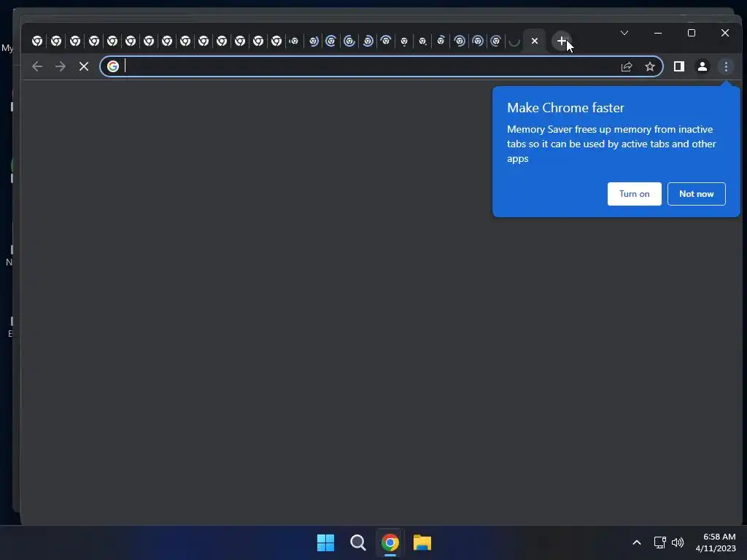The width and height of the screenshot is (747, 560).
Task: Switch to the first Chrome tab
Action: coord(37,41)
